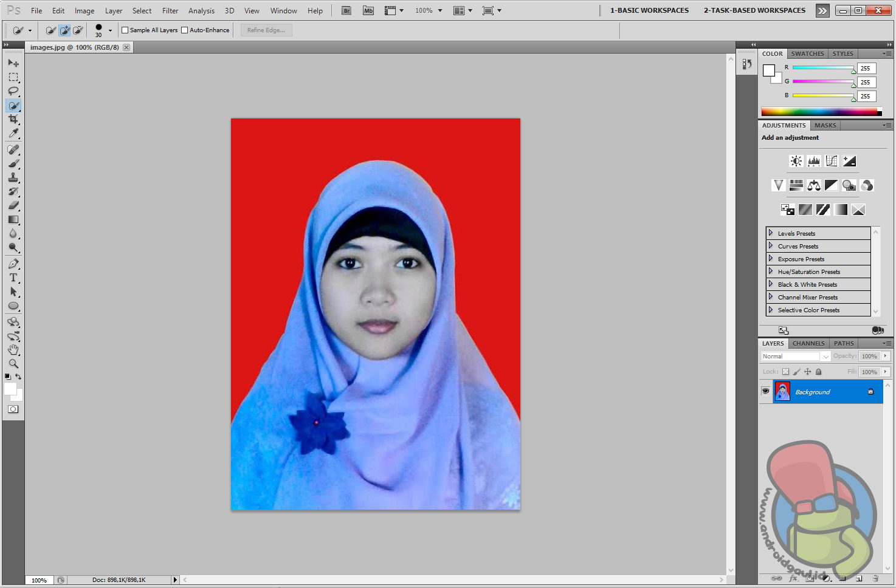Image resolution: width=896 pixels, height=588 pixels.
Task: Switch to the Channels tab
Action: click(808, 343)
